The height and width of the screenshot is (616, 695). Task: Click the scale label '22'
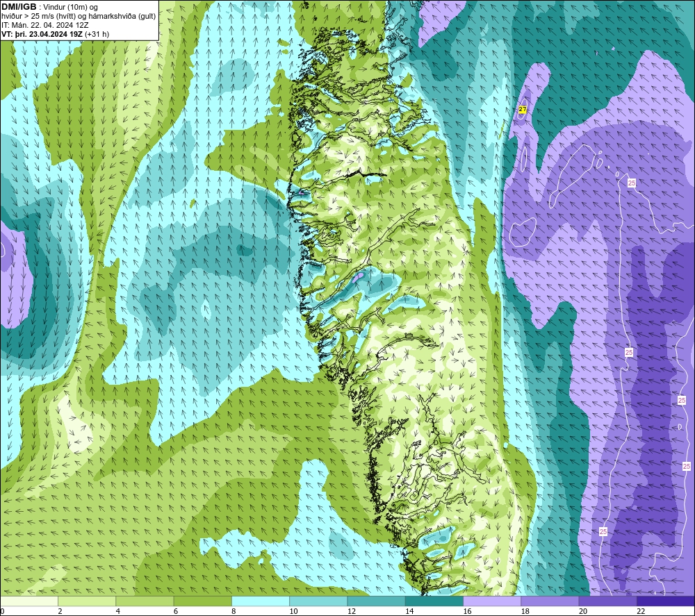click(x=641, y=612)
